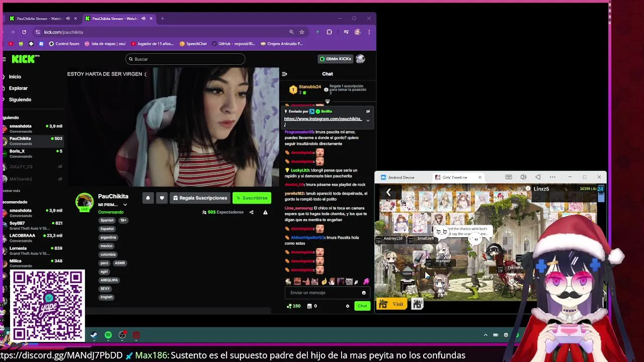Select the Girls' Frontline tab
This screenshot has height=362, width=644.
click(454, 177)
